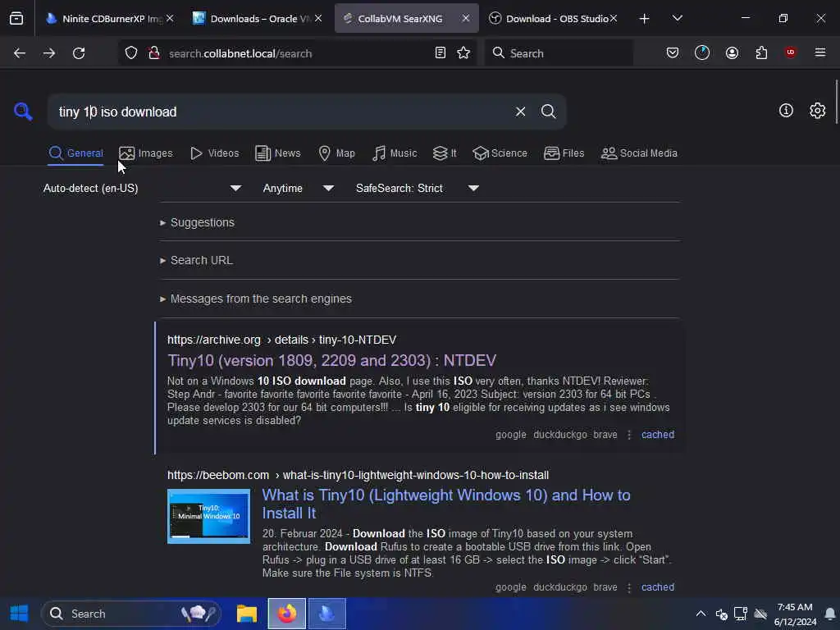Select the General search category
This screenshot has width=840, height=630.
point(75,153)
